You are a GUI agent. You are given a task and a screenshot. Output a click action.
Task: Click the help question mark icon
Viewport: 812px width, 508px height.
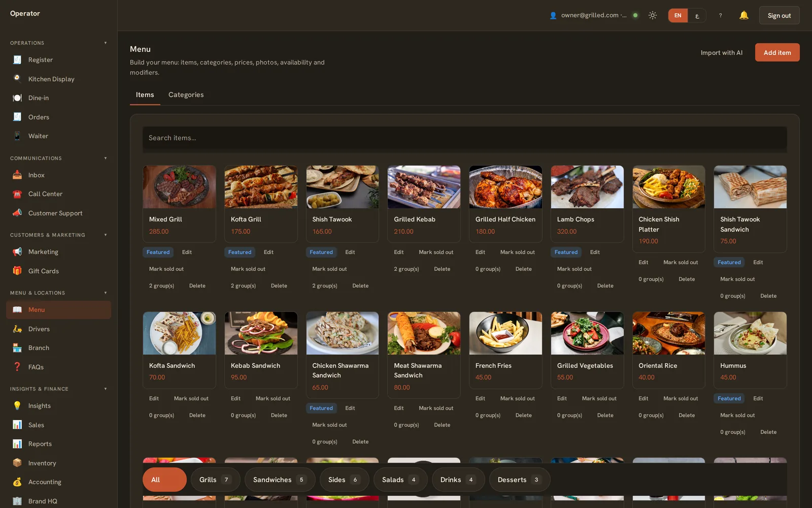point(720,15)
